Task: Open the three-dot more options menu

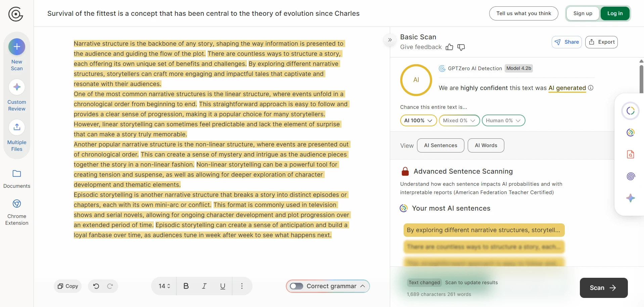Action: click(x=242, y=286)
